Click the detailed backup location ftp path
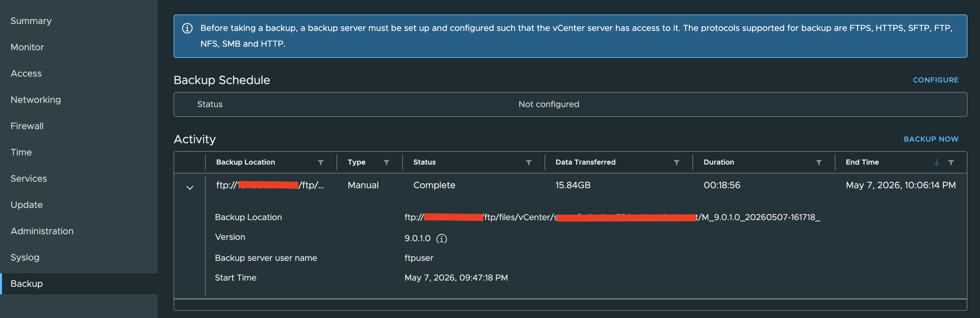This screenshot has width=980, height=318. pyautogui.click(x=612, y=217)
